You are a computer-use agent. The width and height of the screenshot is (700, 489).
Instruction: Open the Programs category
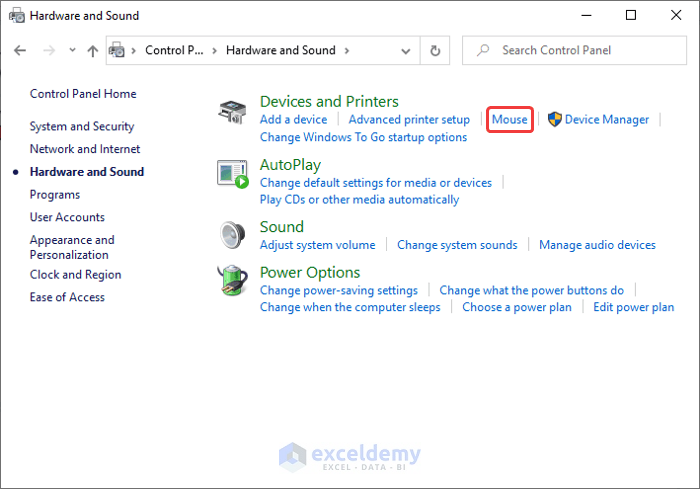click(55, 195)
